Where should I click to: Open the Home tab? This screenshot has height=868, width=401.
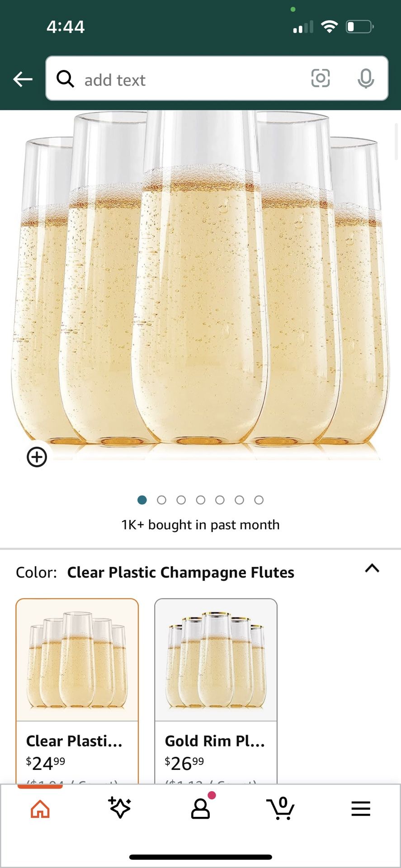[x=40, y=809]
